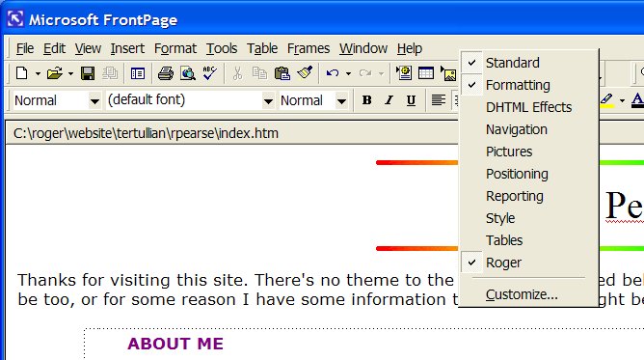Click the Font Color A icon

coord(637,100)
